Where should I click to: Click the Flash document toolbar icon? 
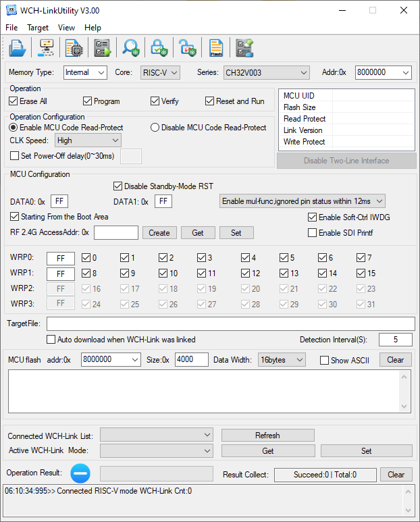[x=216, y=48]
